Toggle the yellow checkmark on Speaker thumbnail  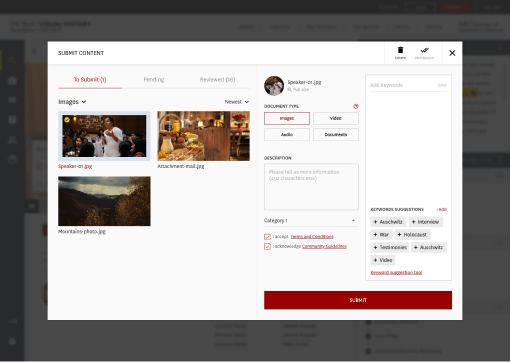[67, 120]
